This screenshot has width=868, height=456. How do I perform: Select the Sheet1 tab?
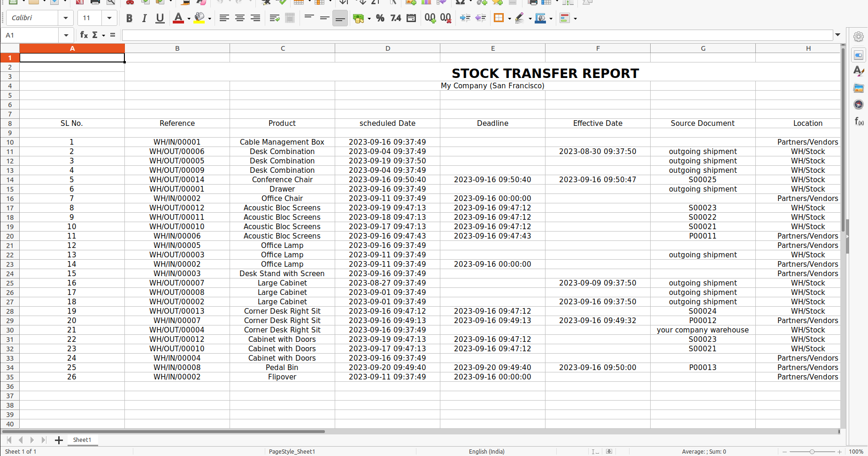82,440
